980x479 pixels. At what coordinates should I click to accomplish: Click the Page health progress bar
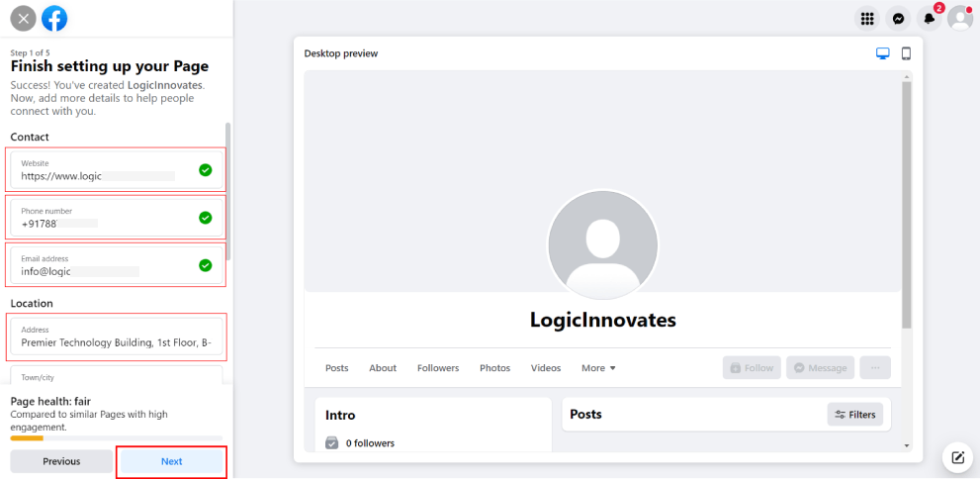(117, 438)
